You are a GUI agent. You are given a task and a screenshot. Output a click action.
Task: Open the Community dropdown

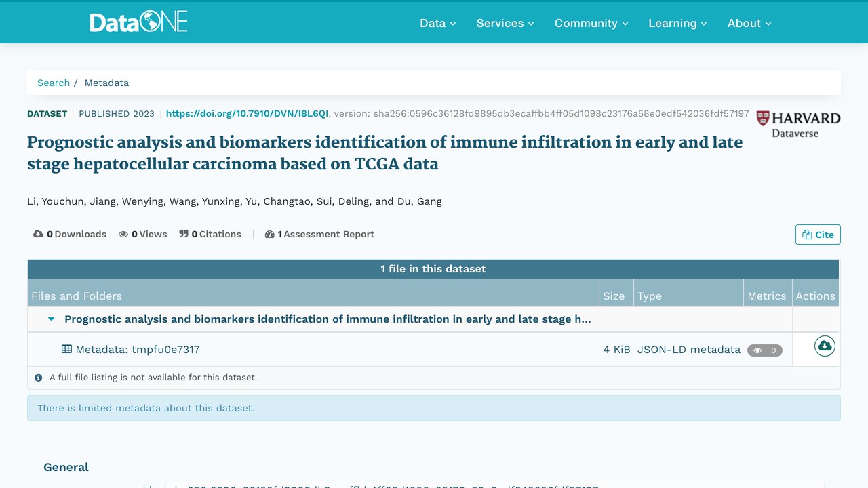(591, 23)
